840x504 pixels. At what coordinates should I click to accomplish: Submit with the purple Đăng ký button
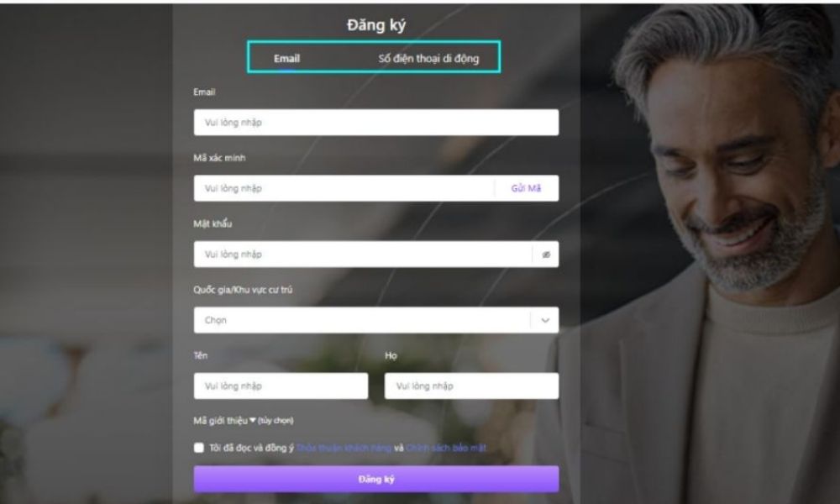(376, 480)
